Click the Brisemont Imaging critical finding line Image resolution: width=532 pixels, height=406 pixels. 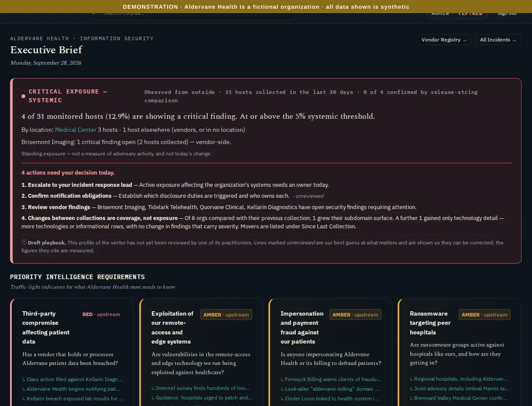(126, 142)
